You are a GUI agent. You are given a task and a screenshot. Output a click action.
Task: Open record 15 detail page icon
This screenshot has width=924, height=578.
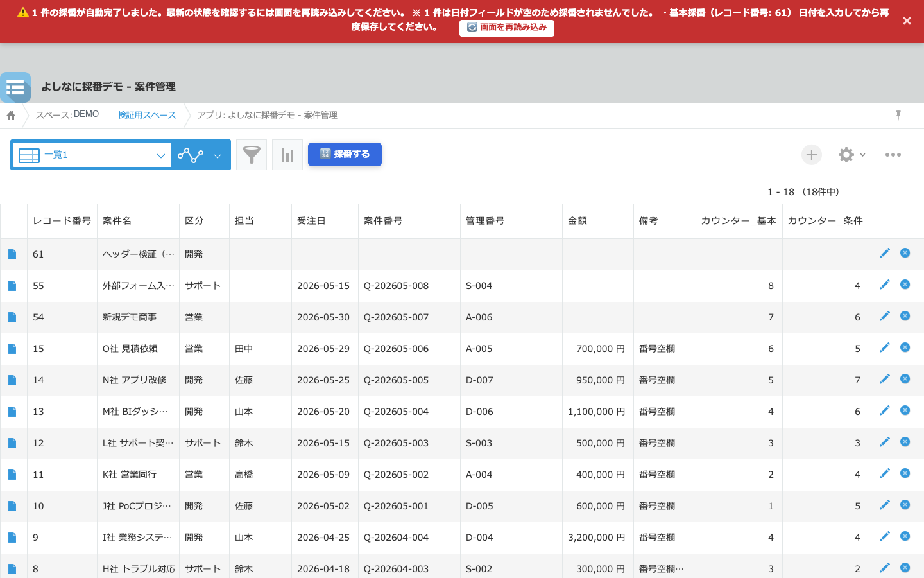pyautogui.click(x=12, y=349)
